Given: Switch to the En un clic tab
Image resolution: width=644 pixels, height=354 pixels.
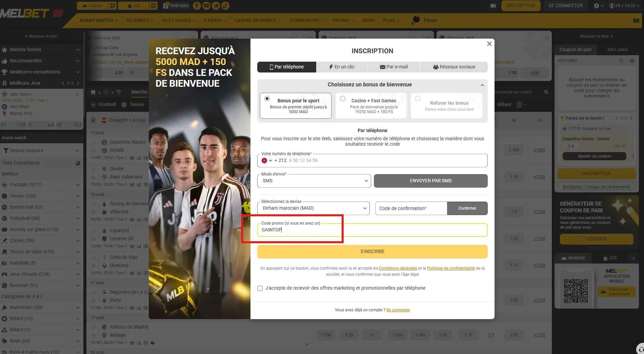Looking at the screenshot, I should tap(342, 67).
